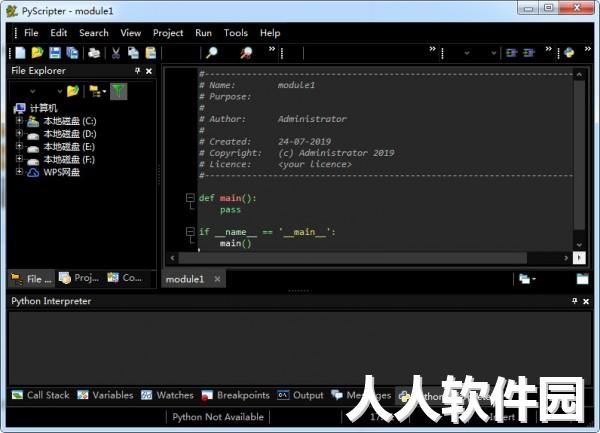Create a new file from toolbar
This screenshot has width=600, height=433.
[20, 53]
